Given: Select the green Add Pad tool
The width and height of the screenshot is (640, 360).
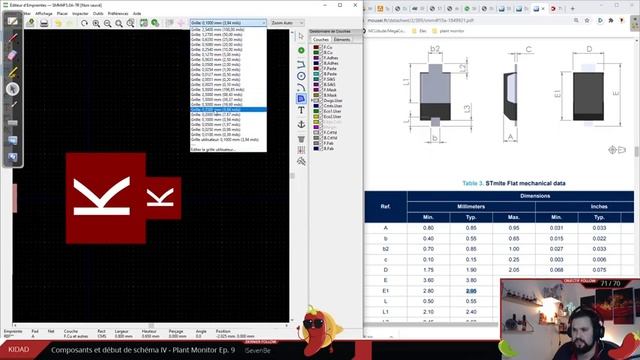Looking at the screenshot, I should [301, 51].
